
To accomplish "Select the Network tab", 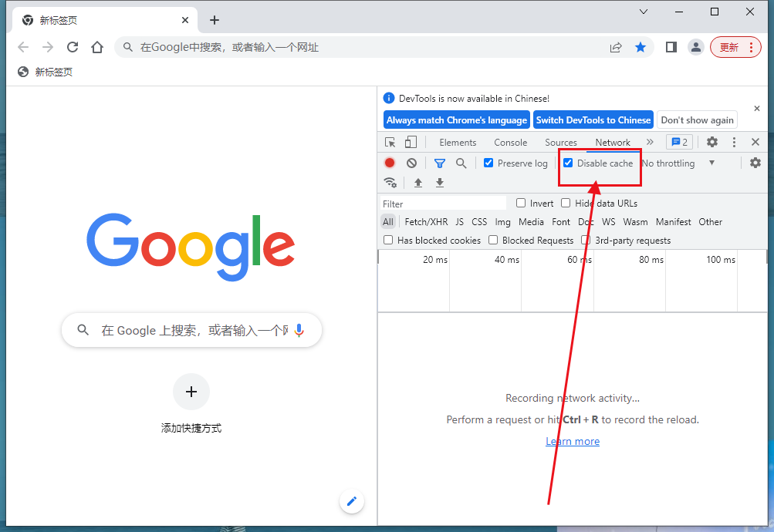I will click(x=613, y=143).
